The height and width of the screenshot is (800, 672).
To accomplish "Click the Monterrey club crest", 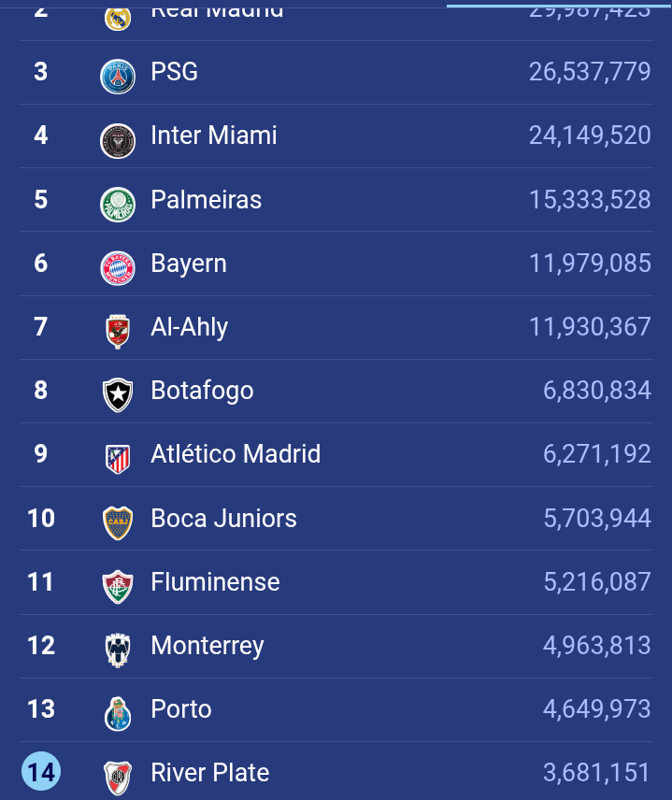I will click(118, 650).
